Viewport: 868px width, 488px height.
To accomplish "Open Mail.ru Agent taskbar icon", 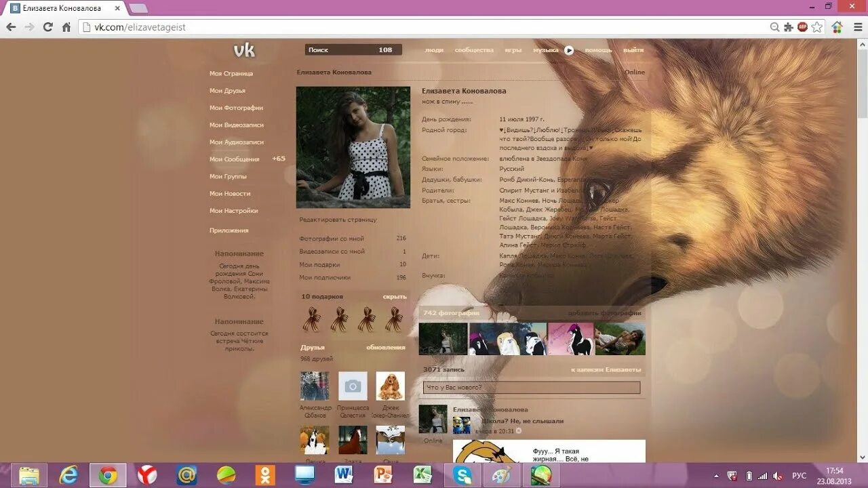I will coord(186,475).
